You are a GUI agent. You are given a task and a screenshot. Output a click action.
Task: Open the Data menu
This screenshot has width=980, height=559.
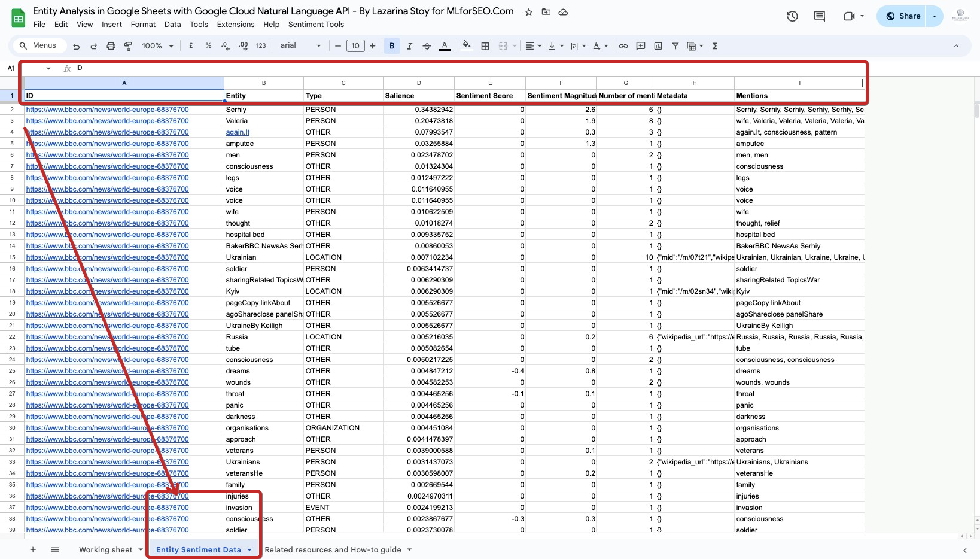pyautogui.click(x=172, y=25)
